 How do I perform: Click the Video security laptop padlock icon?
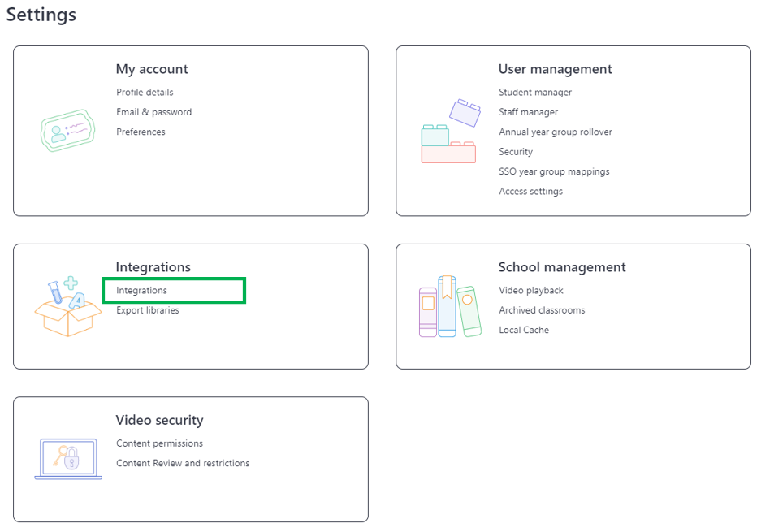pyautogui.click(x=68, y=459)
